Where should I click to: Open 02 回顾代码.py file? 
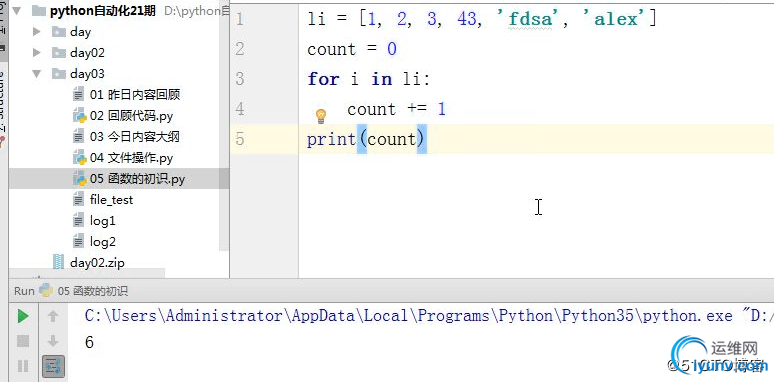[x=131, y=116]
